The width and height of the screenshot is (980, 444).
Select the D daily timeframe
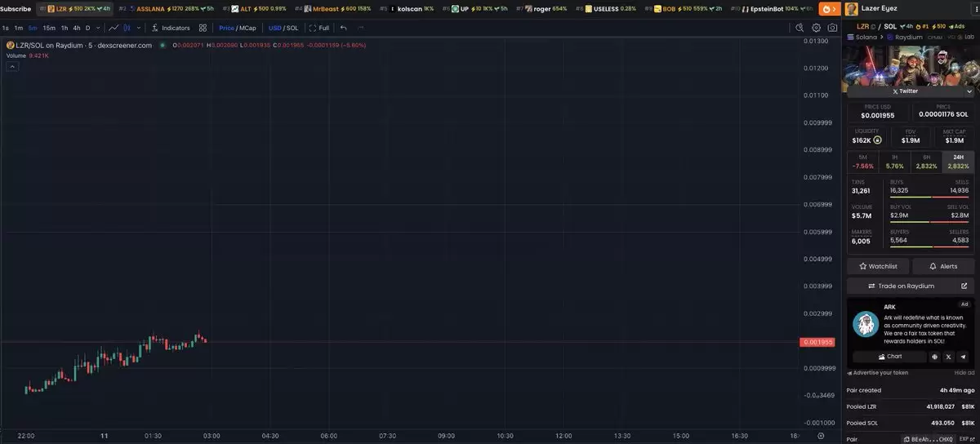[88, 28]
